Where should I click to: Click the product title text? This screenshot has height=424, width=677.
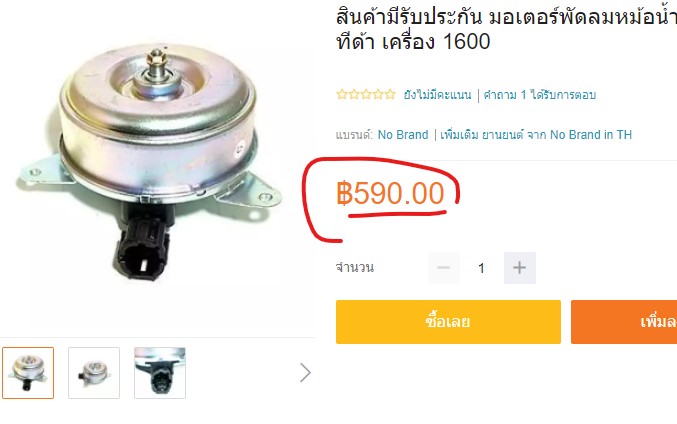pyautogui.click(x=506, y=29)
